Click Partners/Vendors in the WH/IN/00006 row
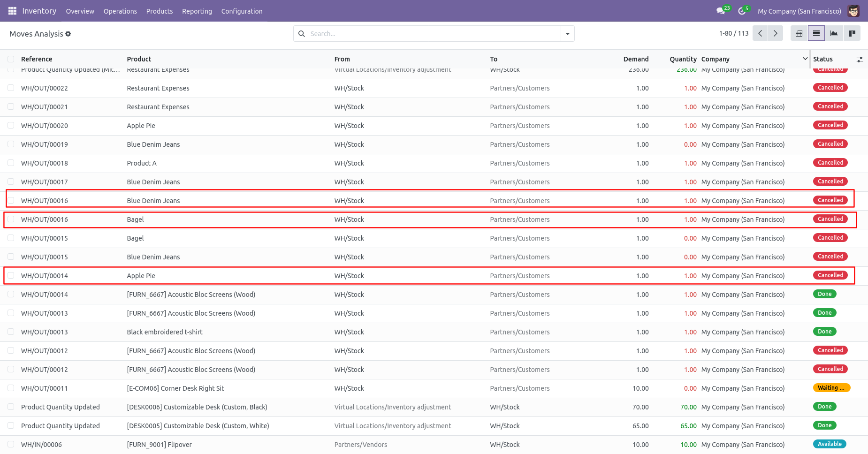 (x=360, y=445)
